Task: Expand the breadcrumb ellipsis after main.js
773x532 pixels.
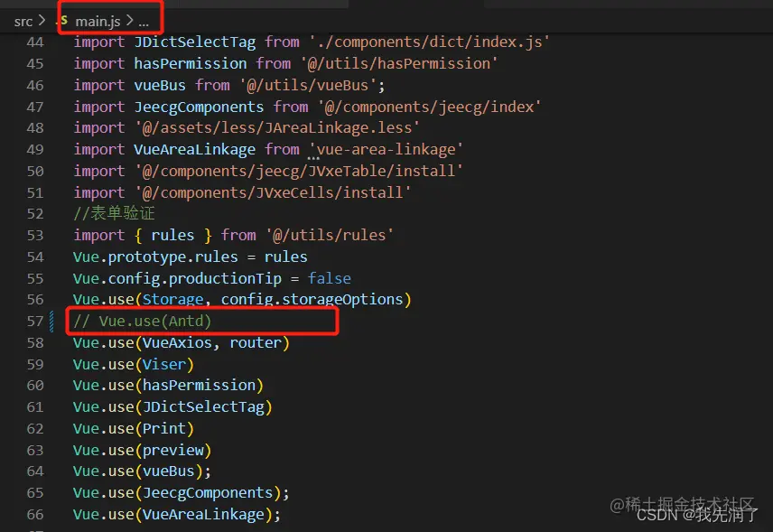Action: point(144,22)
